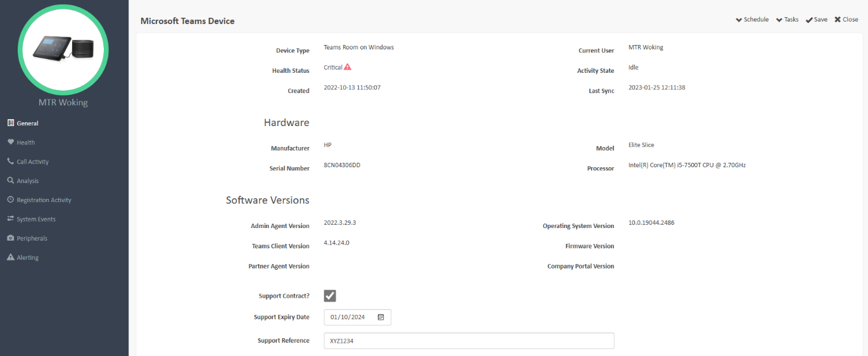Image resolution: width=868 pixels, height=356 pixels.
Task: Click the Software Versions section heading
Action: coord(268,200)
